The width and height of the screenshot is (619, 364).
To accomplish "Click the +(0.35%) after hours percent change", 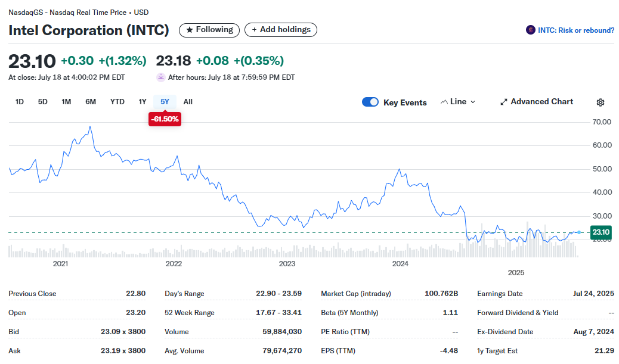I will pyautogui.click(x=259, y=61).
